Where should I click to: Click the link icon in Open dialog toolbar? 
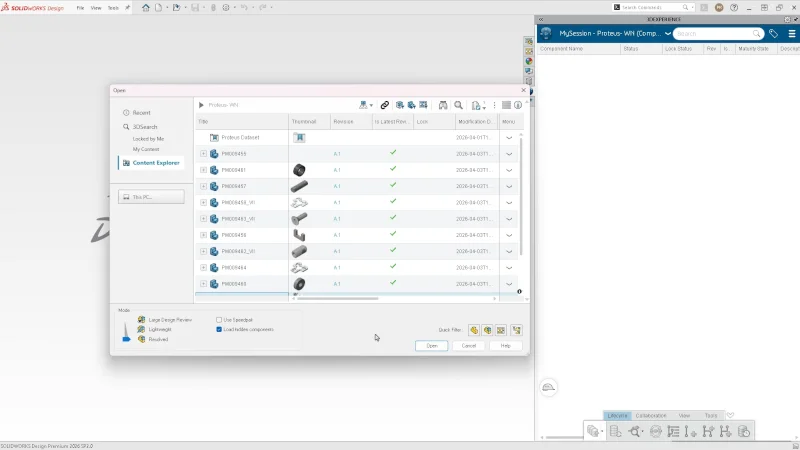click(385, 105)
